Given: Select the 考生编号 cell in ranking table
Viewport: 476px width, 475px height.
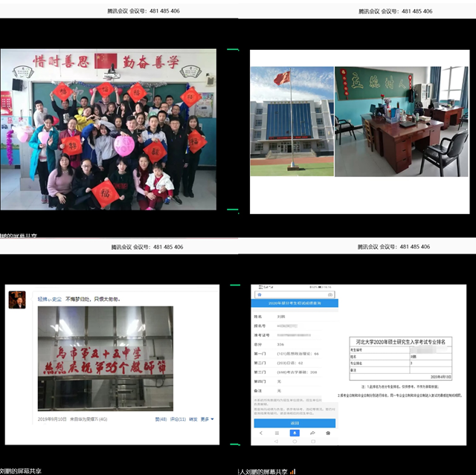Looking at the screenshot, I should (379, 350).
